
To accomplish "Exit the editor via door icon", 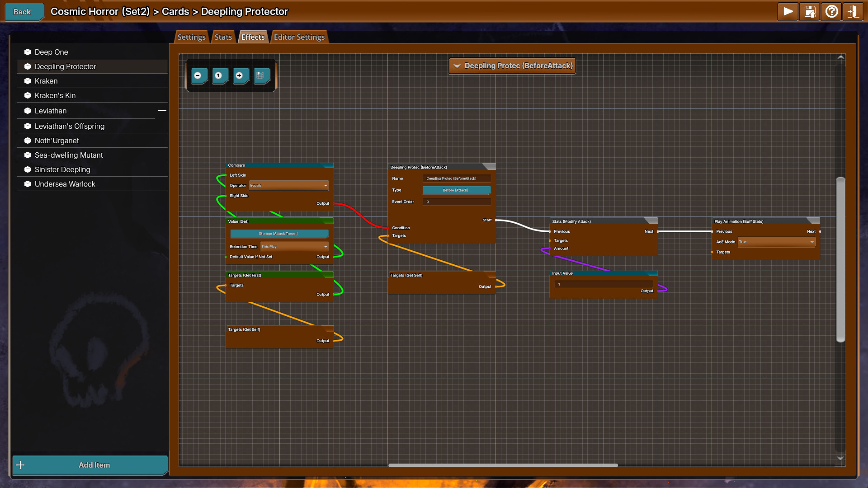I will pos(853,11).
